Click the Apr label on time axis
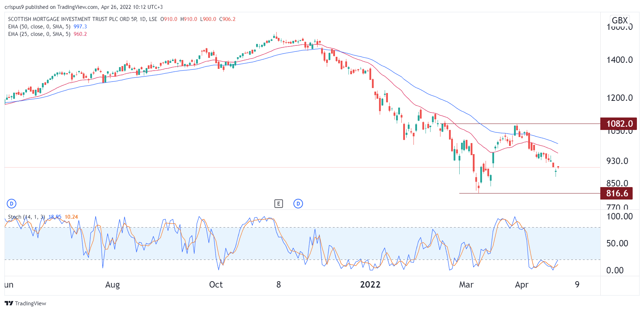The width and height of the screenshot is (644, 311). (x=522, y=285)
